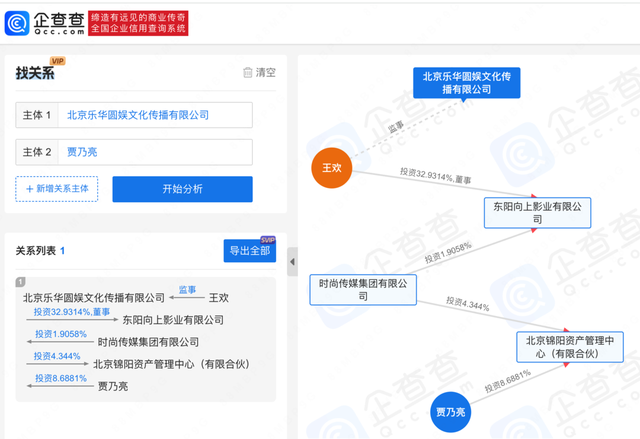Click 北京锦阳资产管理中心(有限合伙) in list
This screenshot has width=640, height=439.
click(171, 364)
